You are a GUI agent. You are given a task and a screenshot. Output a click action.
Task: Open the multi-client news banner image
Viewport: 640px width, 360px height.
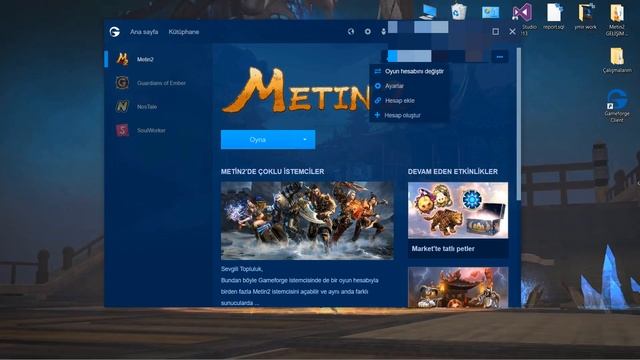[307, 220]
